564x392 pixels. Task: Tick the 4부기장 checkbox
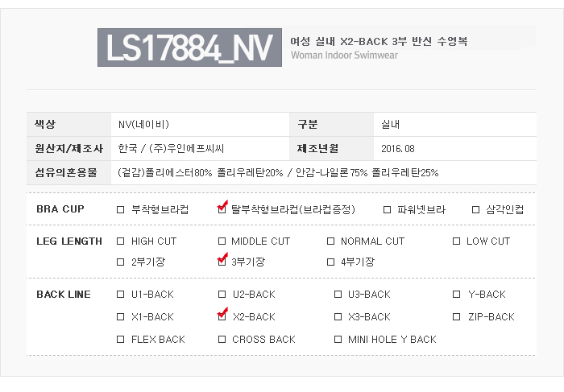pos(330,262)
